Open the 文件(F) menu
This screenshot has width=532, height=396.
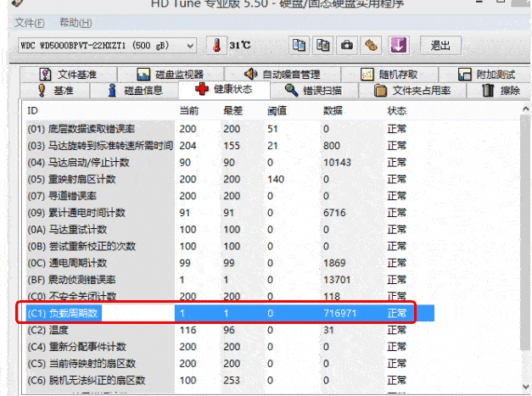[30, 23]
